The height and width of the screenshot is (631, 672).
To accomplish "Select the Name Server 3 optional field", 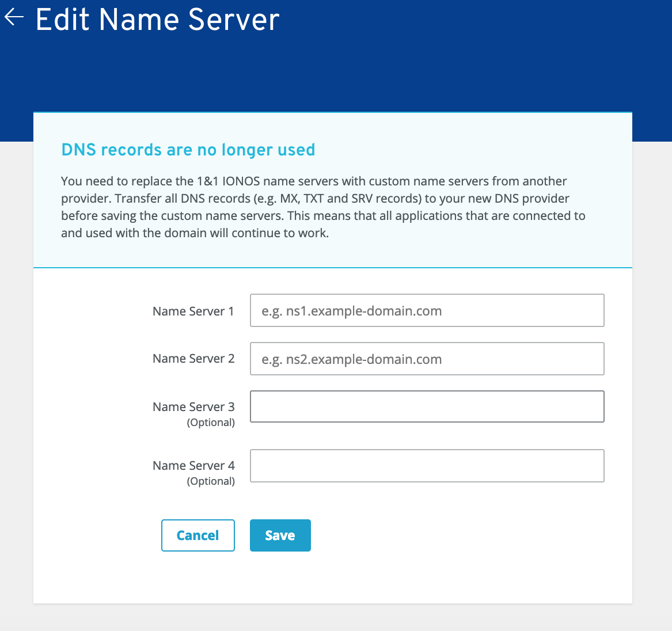I will (x=427, y=406).
